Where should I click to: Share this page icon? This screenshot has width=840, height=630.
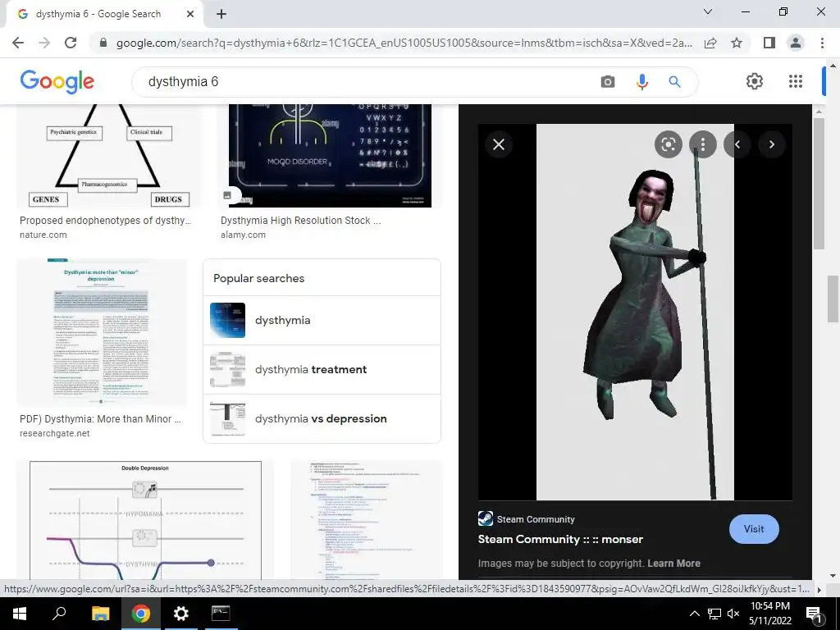tap(710, 43)
